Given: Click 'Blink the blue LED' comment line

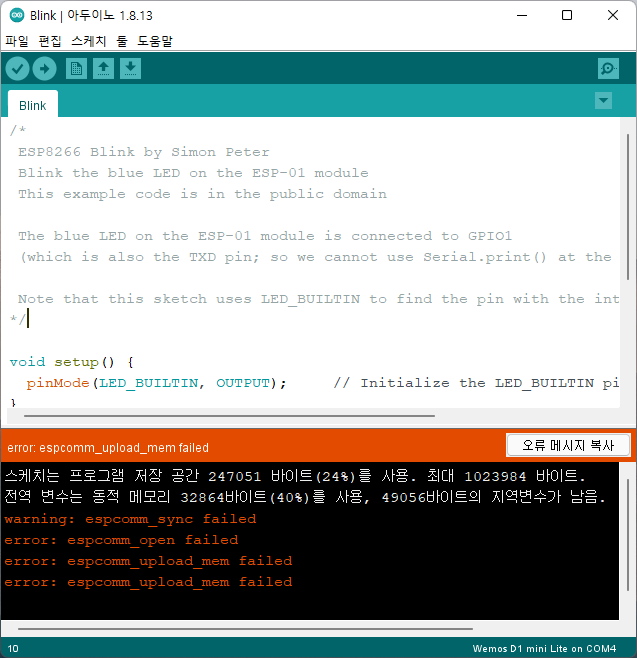Looking at the screenshot, I should coord(193,173).
